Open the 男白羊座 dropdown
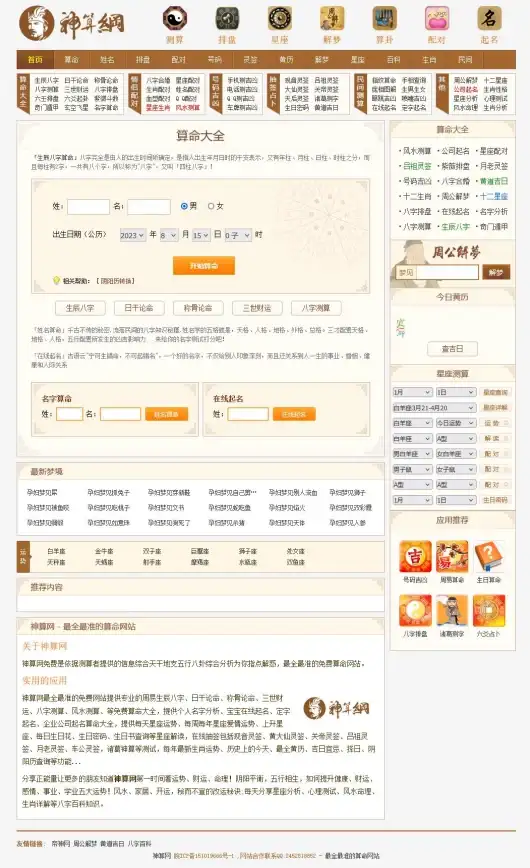The height and width of the screenshot is (868, 530). (x=412, y=453)
